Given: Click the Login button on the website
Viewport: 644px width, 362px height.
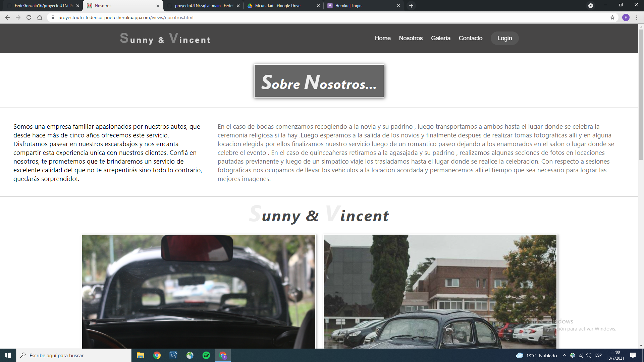Looking at the screenshot, I should coord(504,38).
